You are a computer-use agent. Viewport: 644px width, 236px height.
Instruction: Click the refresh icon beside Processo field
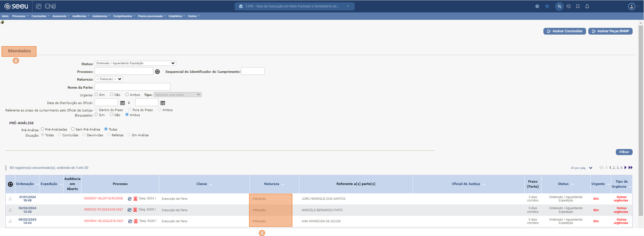coord(157,72)
